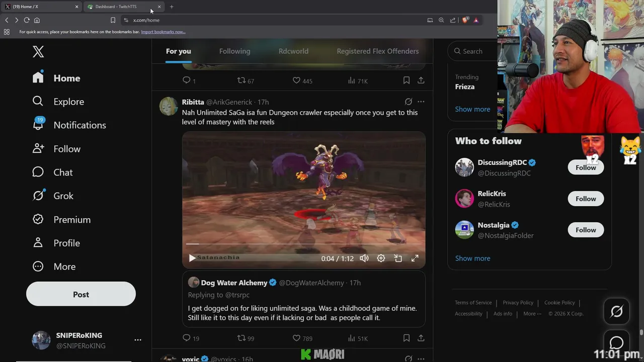
Task: Play the Unlimited SaGa video
Action: point(192,258)
